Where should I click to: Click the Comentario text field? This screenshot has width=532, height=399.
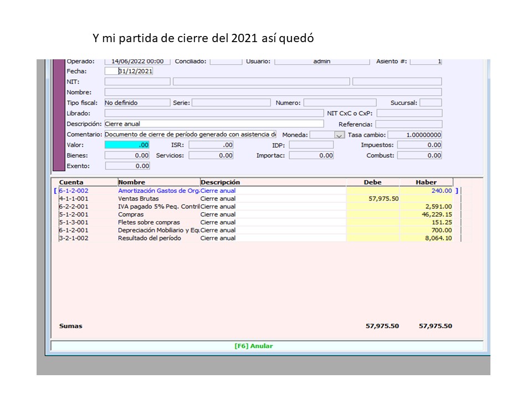point(190,135)
